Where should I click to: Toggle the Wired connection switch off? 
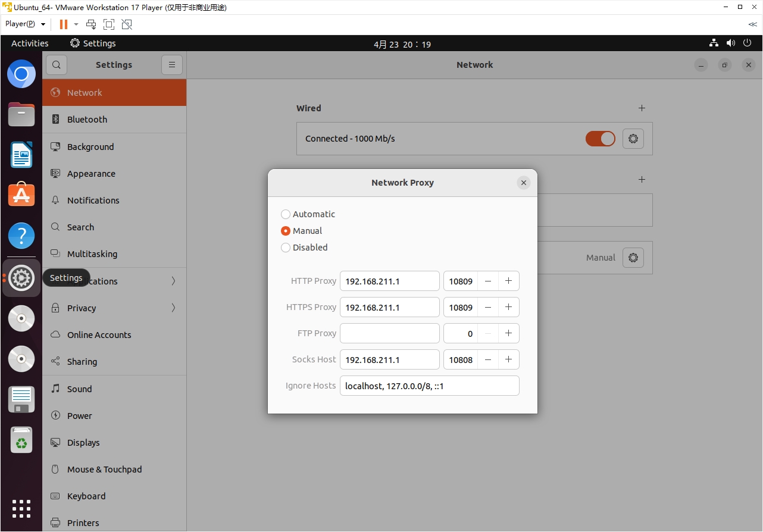click(600, 139)
